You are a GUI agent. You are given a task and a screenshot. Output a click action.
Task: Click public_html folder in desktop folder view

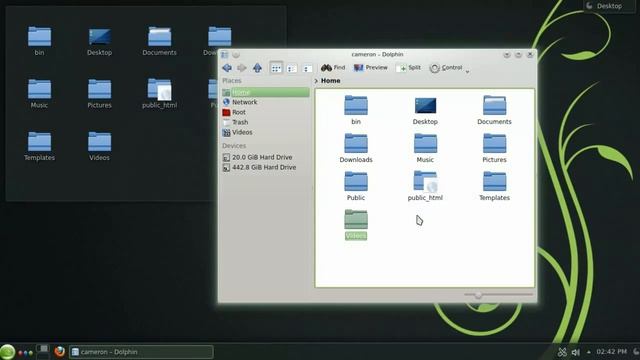pyautogui.click(x=160, y=93)
